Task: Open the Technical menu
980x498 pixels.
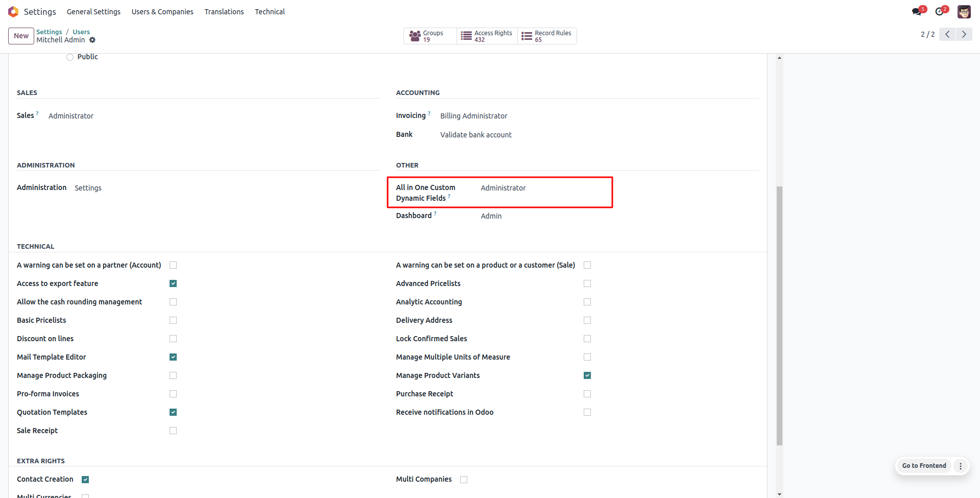Action: click(270, 12)
